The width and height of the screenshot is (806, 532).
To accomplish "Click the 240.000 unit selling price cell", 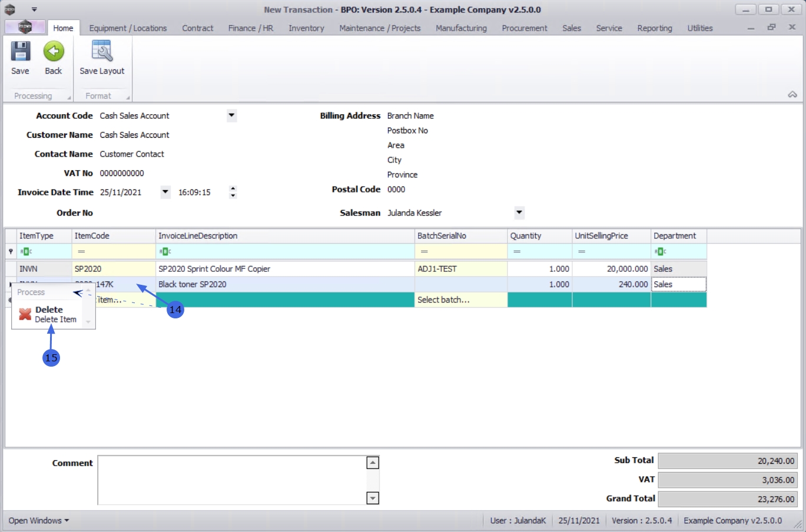I will [x=612, y=284].
